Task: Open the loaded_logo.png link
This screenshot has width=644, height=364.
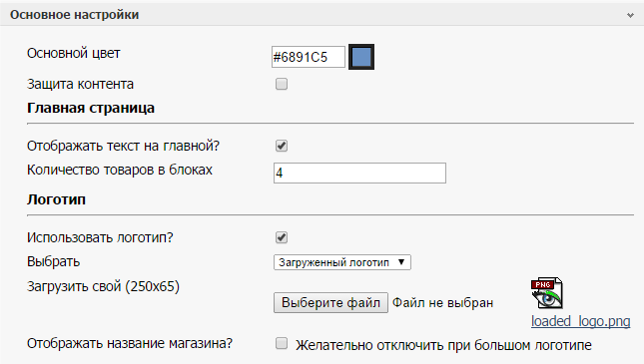Action: (580, 321)
